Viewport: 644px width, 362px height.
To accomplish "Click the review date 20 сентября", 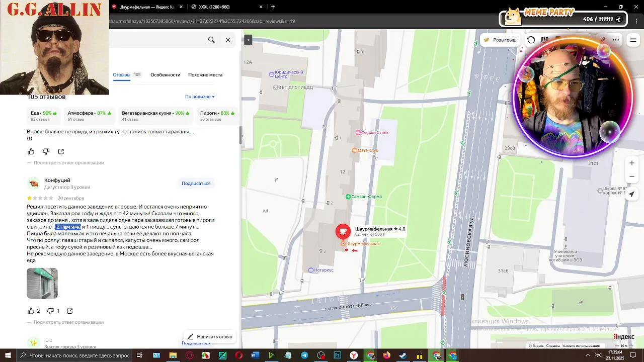I will click(70, 198).
